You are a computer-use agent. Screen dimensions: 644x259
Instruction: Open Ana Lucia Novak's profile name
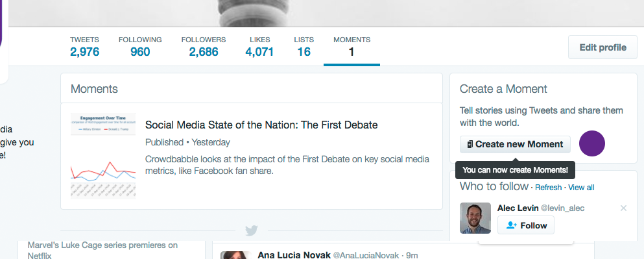tap(294, 255)
